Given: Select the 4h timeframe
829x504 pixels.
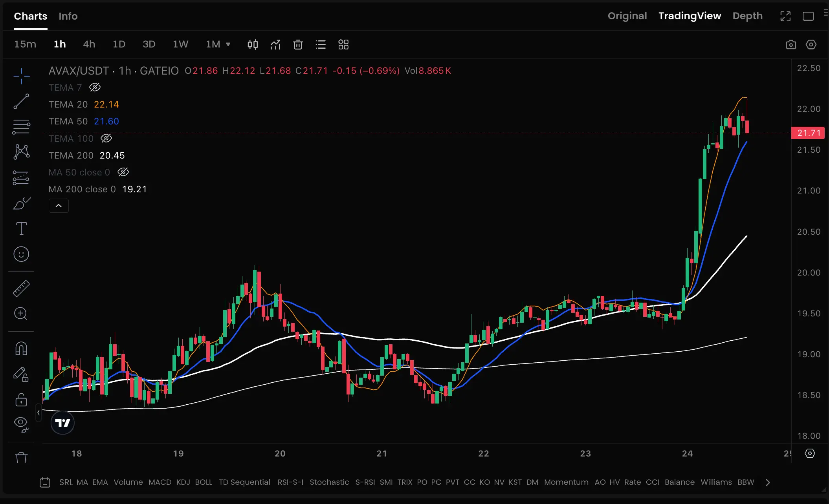Looking at the screenshot, I should (89, 44).
